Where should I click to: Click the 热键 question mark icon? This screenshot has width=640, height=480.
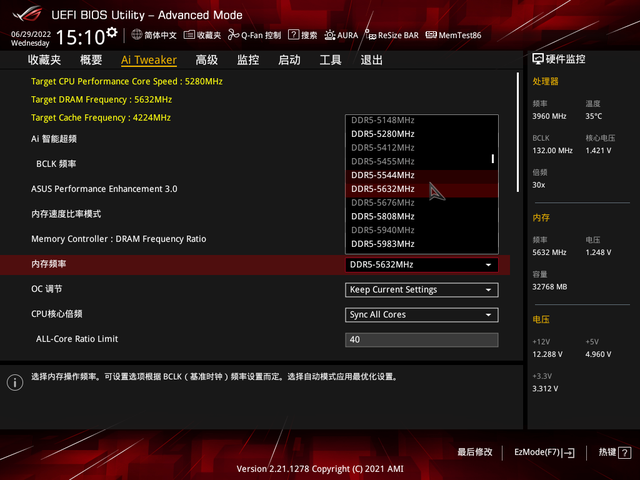tap(624, 453)
